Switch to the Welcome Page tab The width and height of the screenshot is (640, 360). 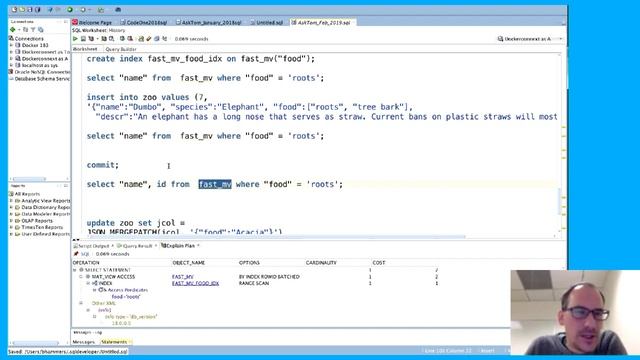pyautogui.click(x=92, y=22)
